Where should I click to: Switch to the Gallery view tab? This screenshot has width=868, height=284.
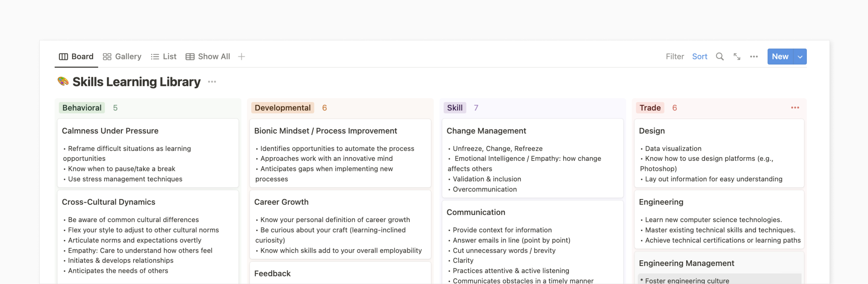122,57
